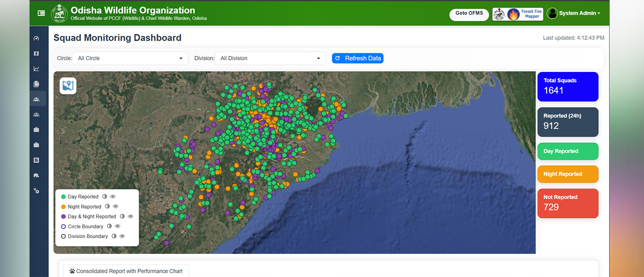
Task: Click the Reported (24h) 912 card
Action: pyautogui.click(x=568, y=122)
